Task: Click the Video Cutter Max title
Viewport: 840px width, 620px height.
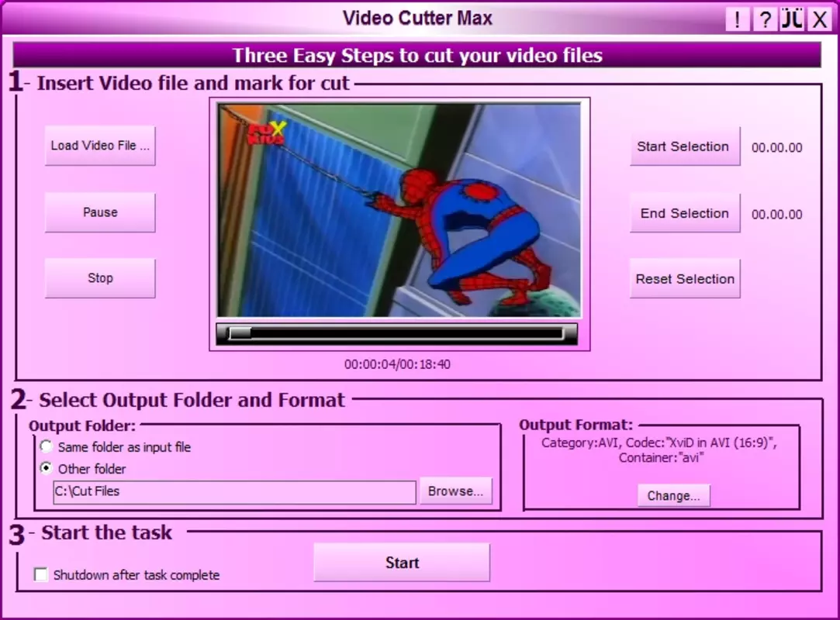Action: (x=417, y=18)
